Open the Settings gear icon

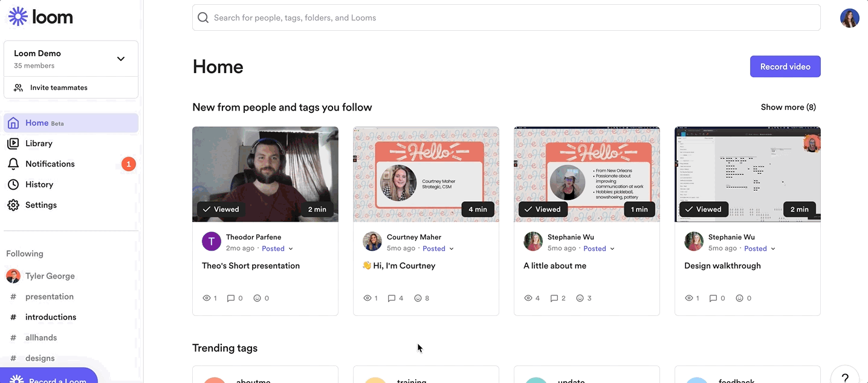[13, 205]
